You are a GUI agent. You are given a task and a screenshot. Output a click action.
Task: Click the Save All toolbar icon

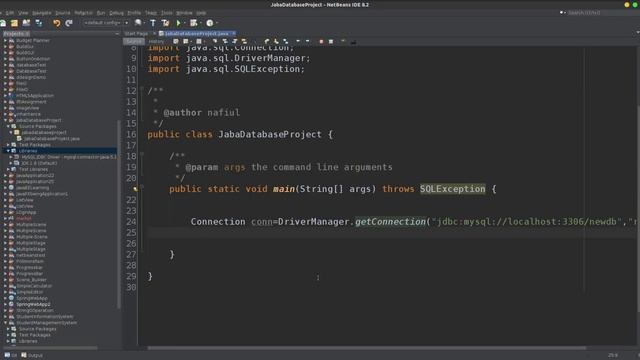click(x=39, y=23)
